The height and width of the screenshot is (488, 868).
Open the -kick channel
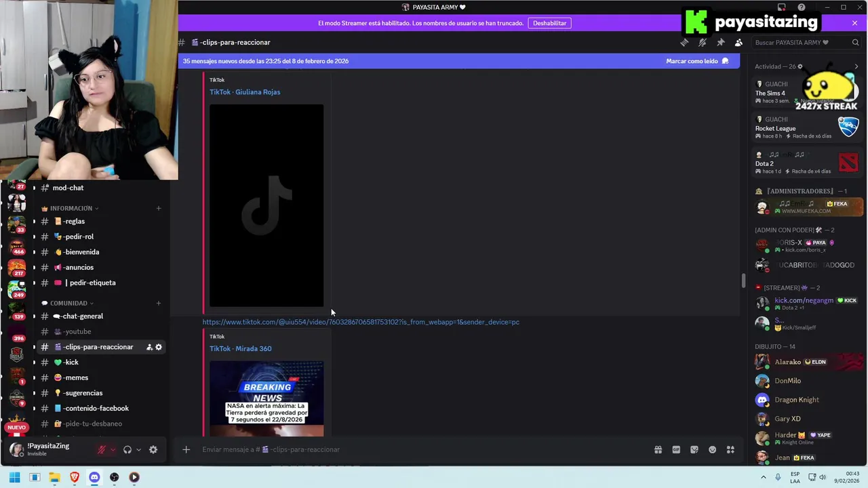click(99, 362)
